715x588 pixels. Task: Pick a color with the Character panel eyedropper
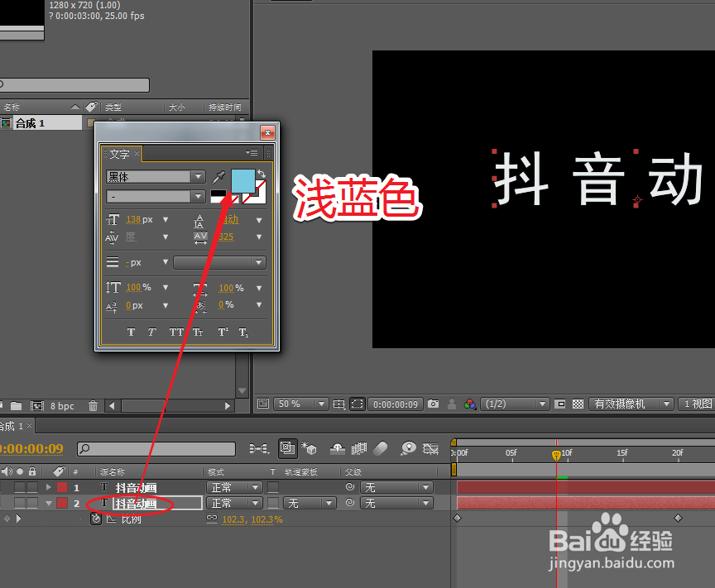pyautogui.click(x=218, y=177)
